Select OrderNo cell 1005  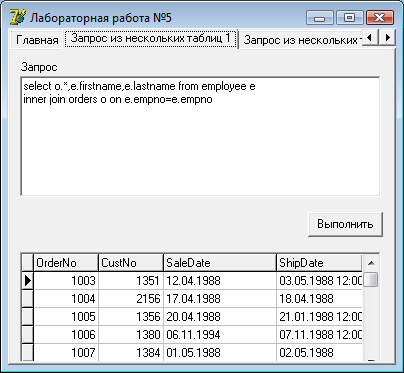click(x=66, y=317)
